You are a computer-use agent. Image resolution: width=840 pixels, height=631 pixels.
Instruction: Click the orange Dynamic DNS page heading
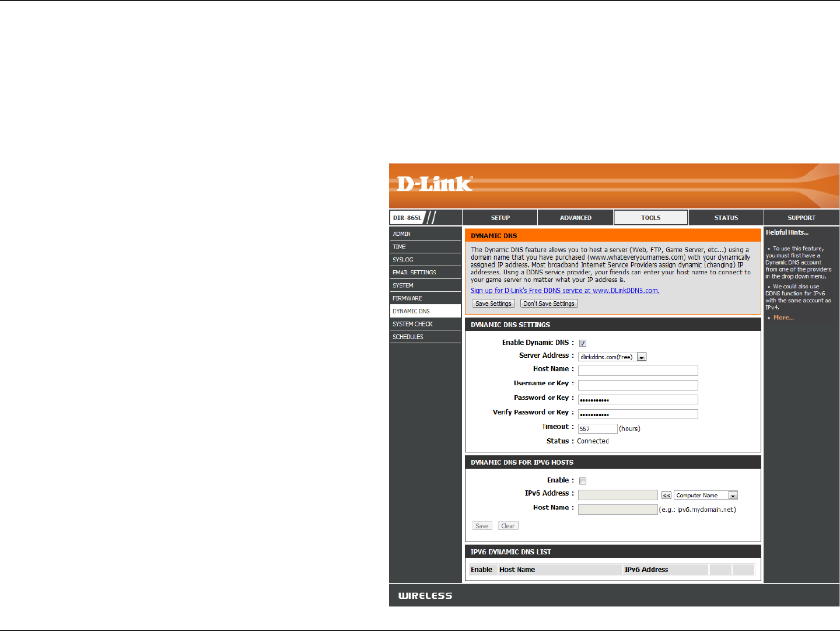pos(613,236)
